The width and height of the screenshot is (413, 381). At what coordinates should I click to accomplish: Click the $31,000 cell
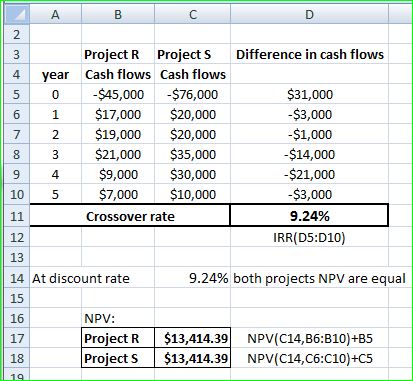click(309, 94)
